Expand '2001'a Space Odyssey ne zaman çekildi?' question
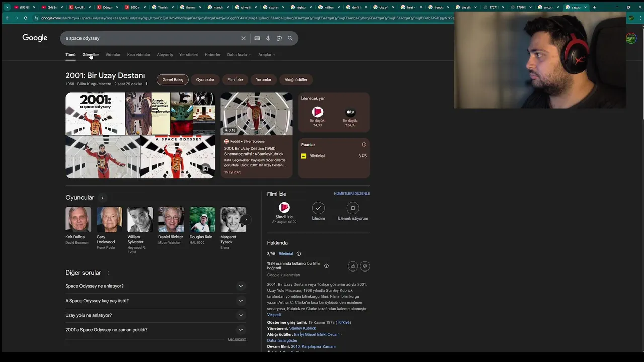 pos(155,330)
